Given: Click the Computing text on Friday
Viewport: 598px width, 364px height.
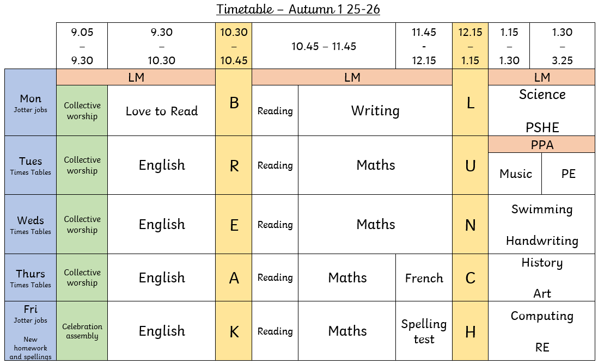Looking at the screenshot, I should point(542,316).
